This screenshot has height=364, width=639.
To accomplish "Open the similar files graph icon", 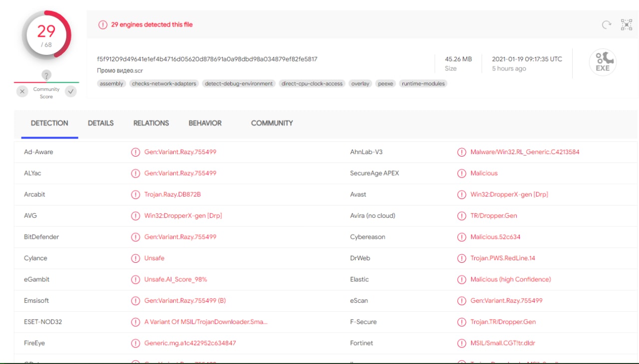I will click(x=626, y=24).
